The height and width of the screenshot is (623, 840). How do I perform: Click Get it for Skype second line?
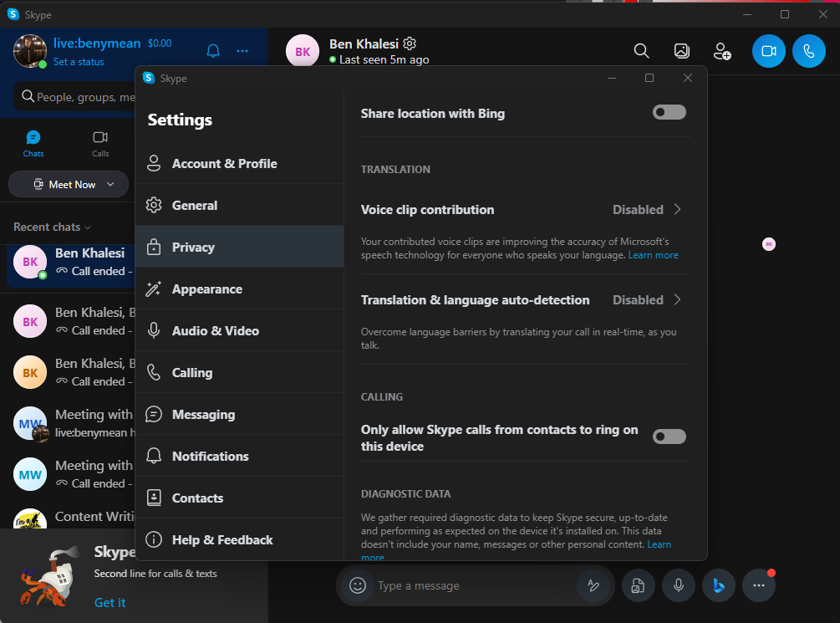click(x=109, y=602)
